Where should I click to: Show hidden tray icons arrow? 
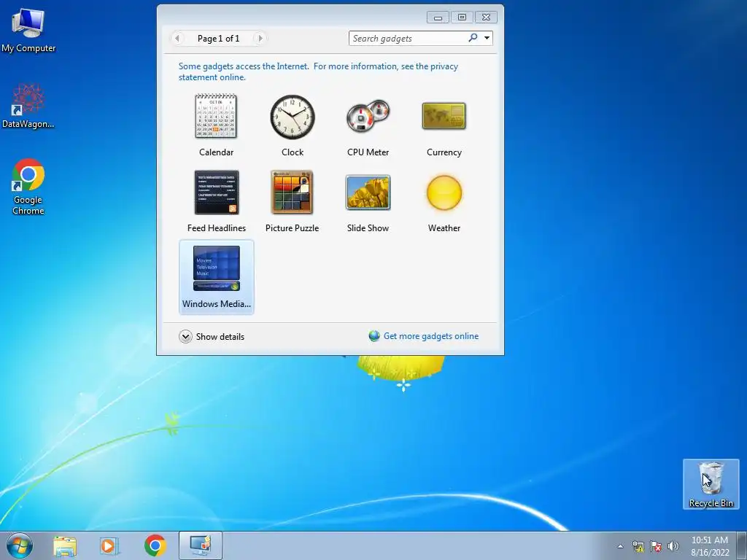coord(620,546)
